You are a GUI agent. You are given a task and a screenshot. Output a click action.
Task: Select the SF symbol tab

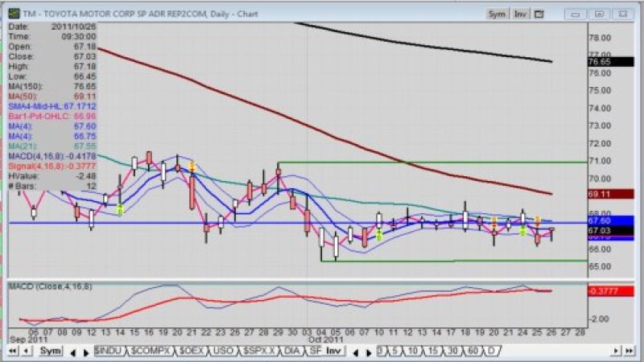pyautogui.click(x=315, y=351)
